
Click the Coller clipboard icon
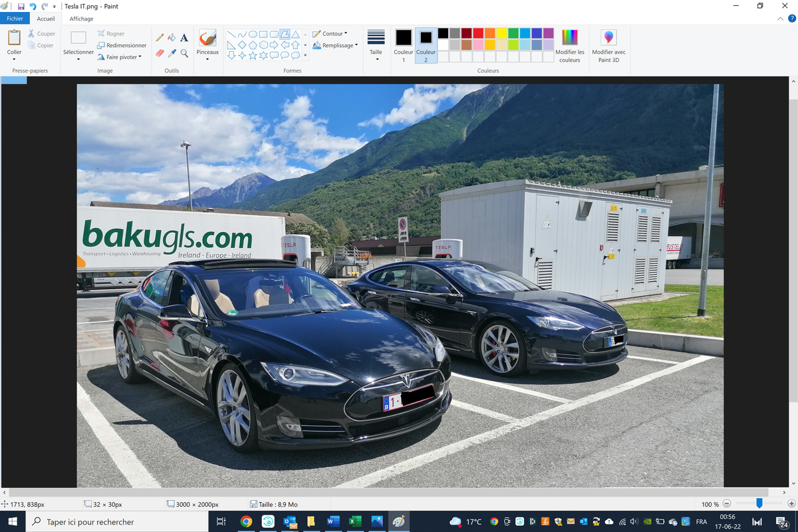(x=14, y=38)
